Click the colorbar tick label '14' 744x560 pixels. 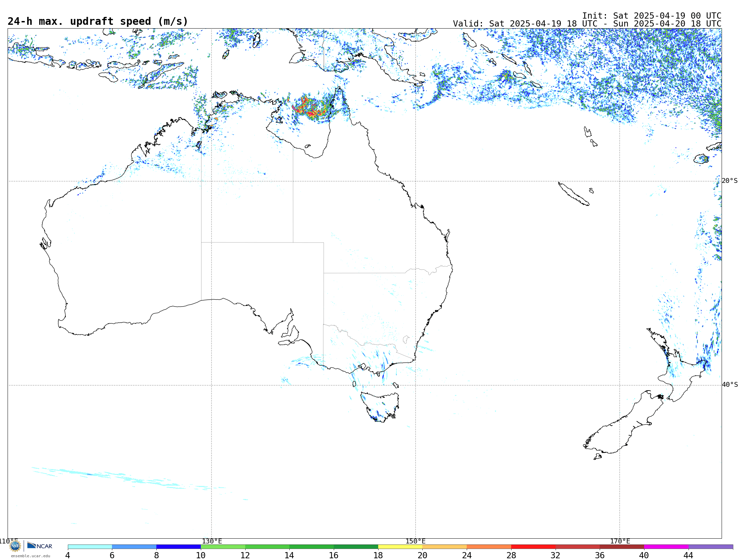click(x=289, y=555)
